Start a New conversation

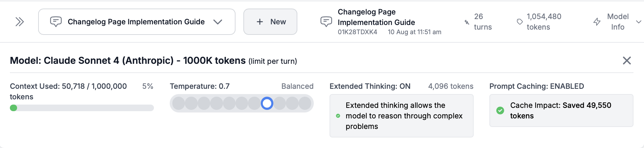click(270, 22)
